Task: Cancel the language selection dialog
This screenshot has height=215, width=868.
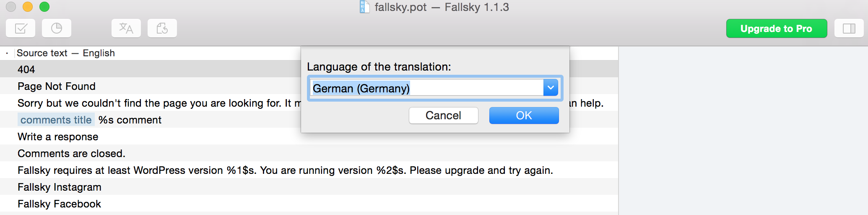Action: click(x=443, y=115)
